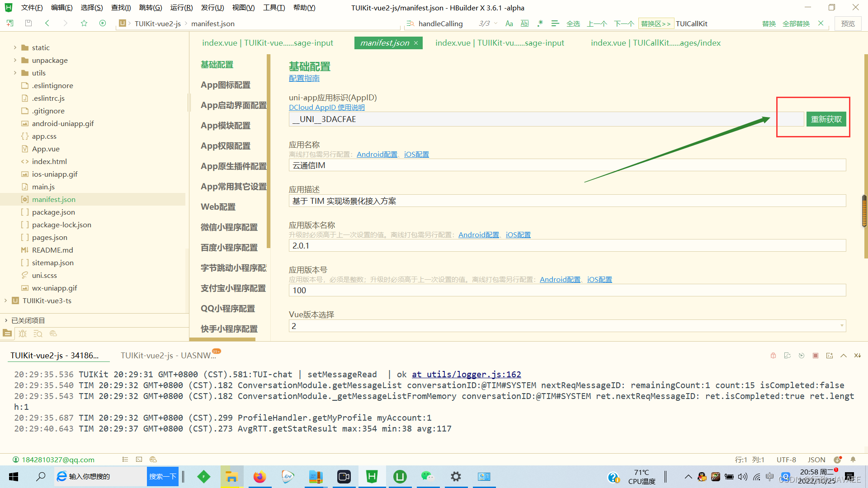Toggle the find-in-selection lines icon
The width and height of the screenshot is (868, 488).
(x=555, y=23)
